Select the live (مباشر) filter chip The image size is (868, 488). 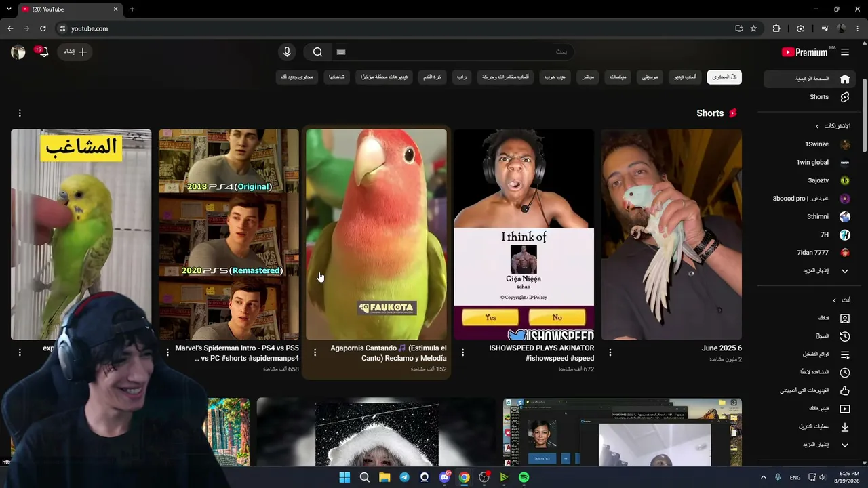[588, 77]
